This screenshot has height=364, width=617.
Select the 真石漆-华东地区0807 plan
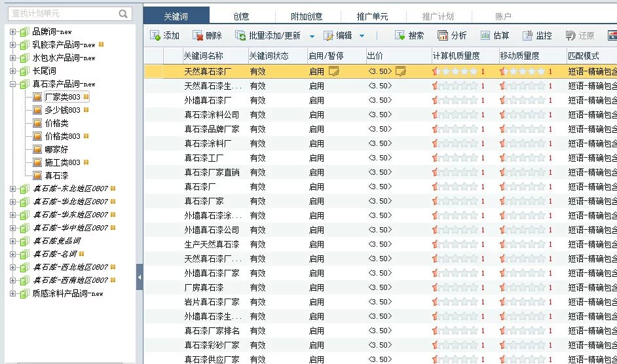tap(70, 215)
